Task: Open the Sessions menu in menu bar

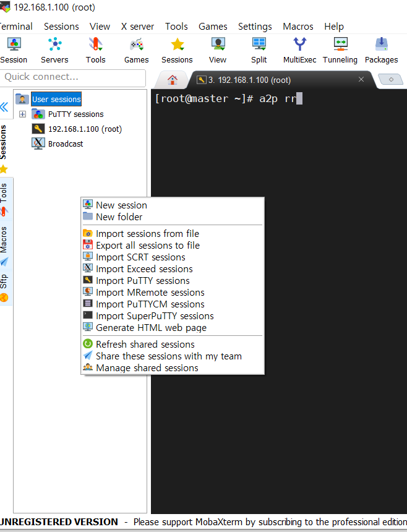Action: [61, 27]
